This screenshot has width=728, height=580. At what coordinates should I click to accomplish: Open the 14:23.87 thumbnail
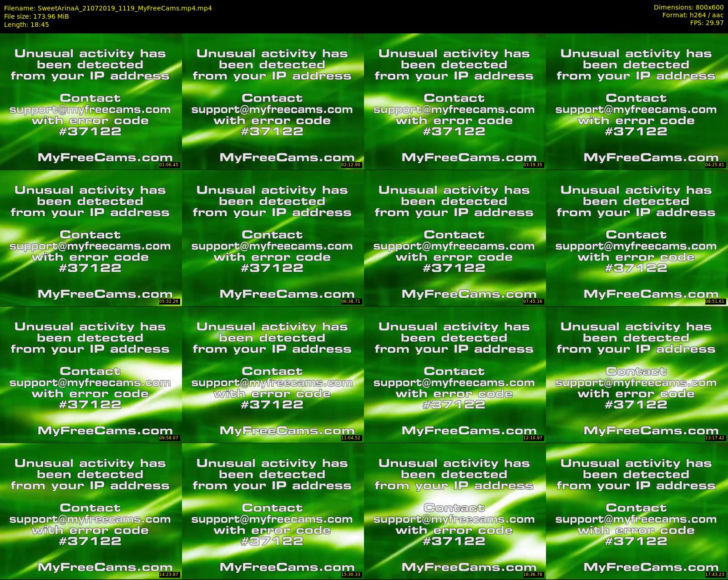(x=91, y=511)
